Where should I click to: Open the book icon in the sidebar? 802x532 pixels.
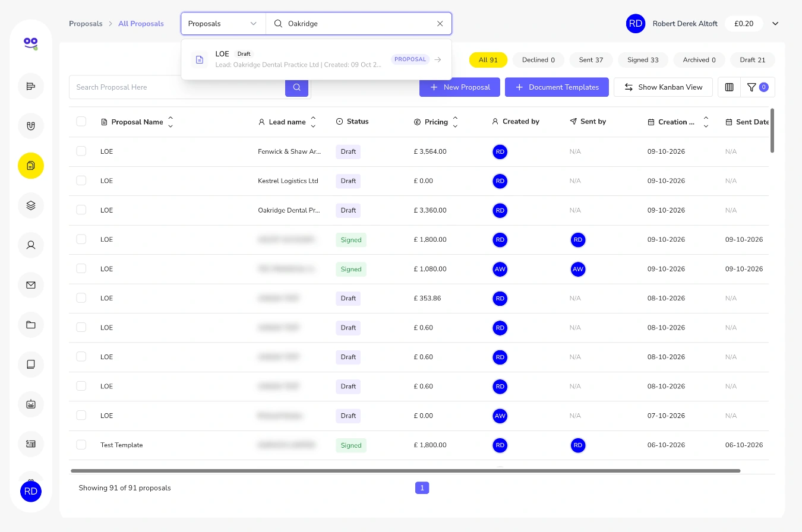pyautogui.click(x=31, y=365)
